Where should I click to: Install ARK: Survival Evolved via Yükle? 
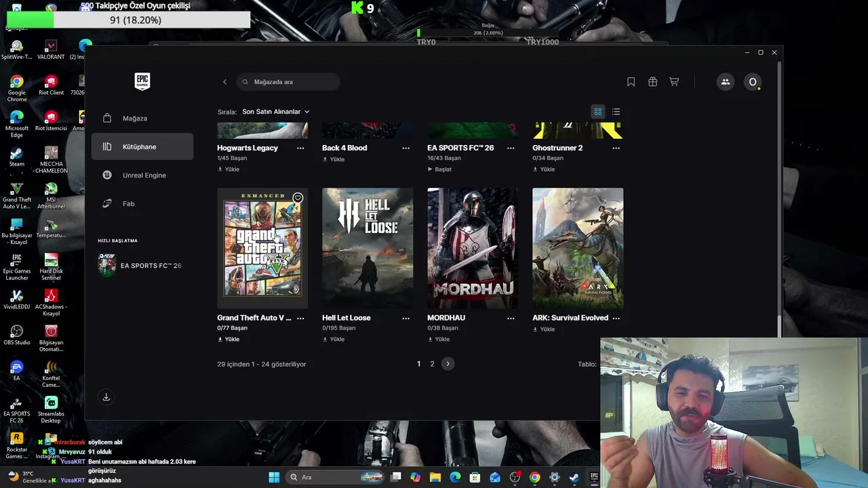544,329
